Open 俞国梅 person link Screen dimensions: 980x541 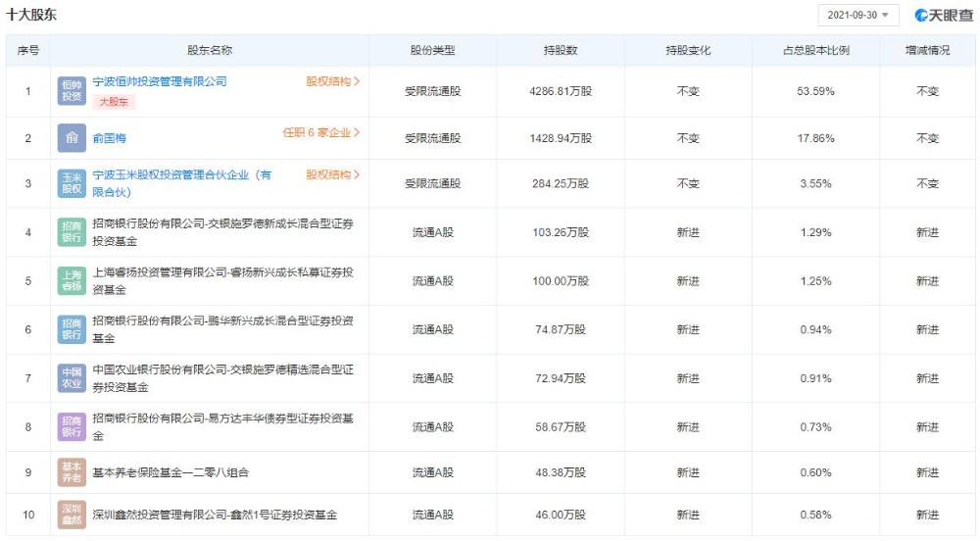pos(110,138)
